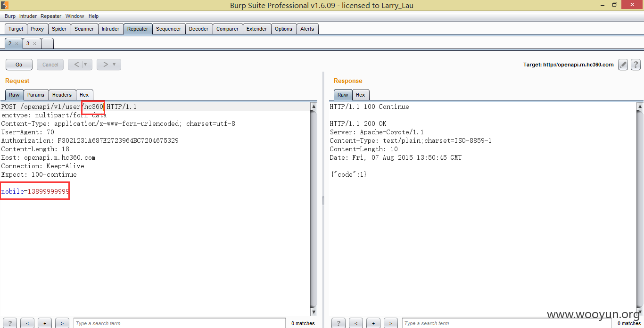Click the mobile=13899999999 body line
The width and height of the screenshot is (644, 328).
click(x=35, y=191)
